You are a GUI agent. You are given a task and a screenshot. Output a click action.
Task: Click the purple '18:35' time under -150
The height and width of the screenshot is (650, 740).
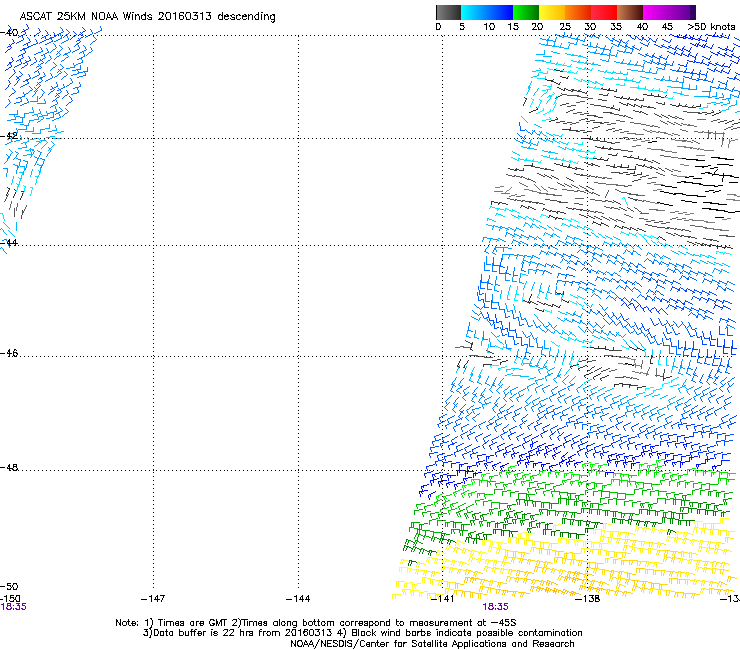pyautogui.click(x=13, y=607)
